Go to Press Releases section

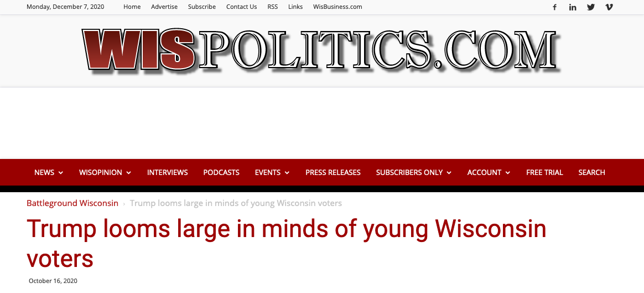[x=333, y=172]
